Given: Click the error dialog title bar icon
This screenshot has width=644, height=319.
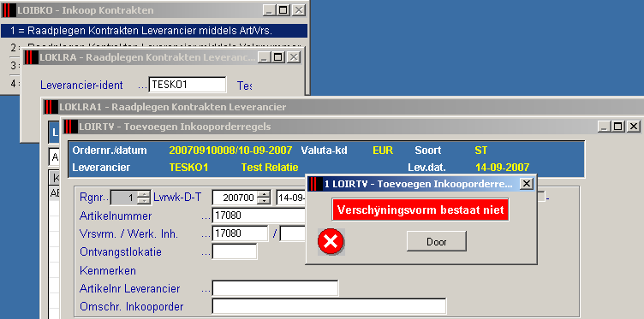Looking at the screenshot, I should (x=315, y=184).
